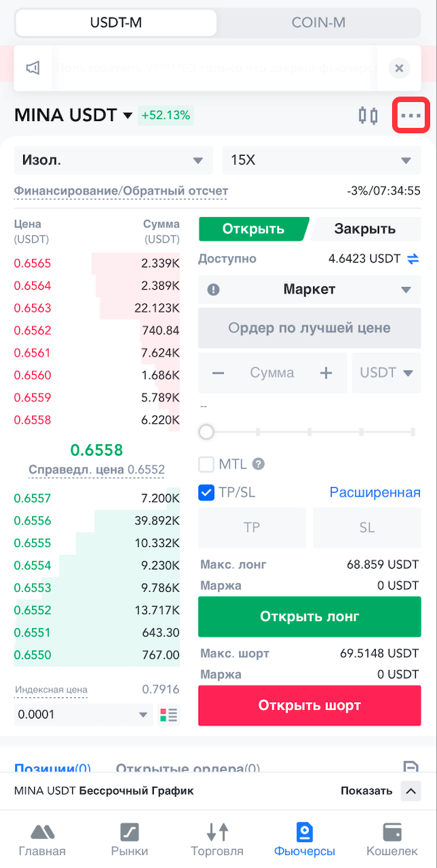Image resolution: width=437 pixels, height=868 pixels.
Task: Open the Маркет order type dropdown
Action: [310, 290]
